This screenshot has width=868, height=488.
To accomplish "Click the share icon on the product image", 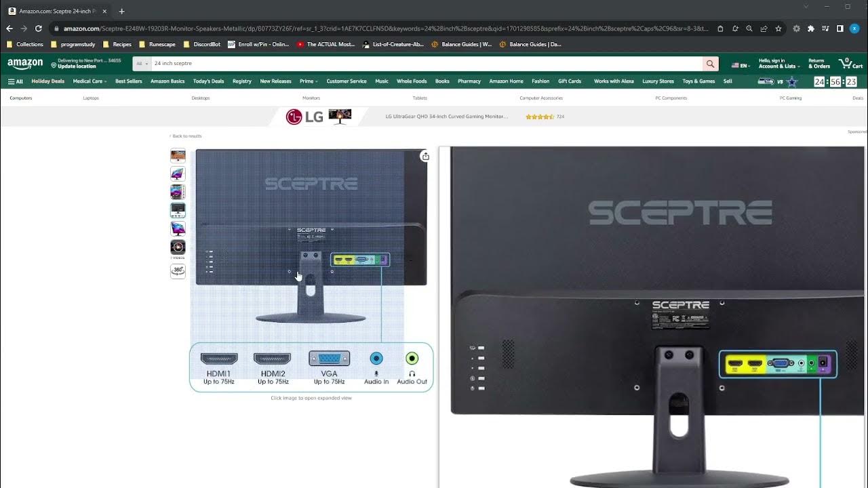I will [425, 157].
